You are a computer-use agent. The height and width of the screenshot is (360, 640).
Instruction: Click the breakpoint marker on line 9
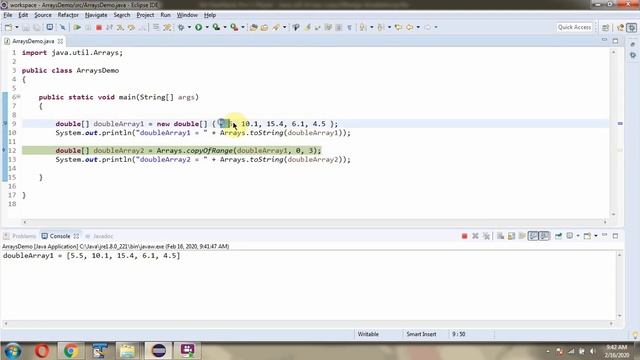[4, 123]
